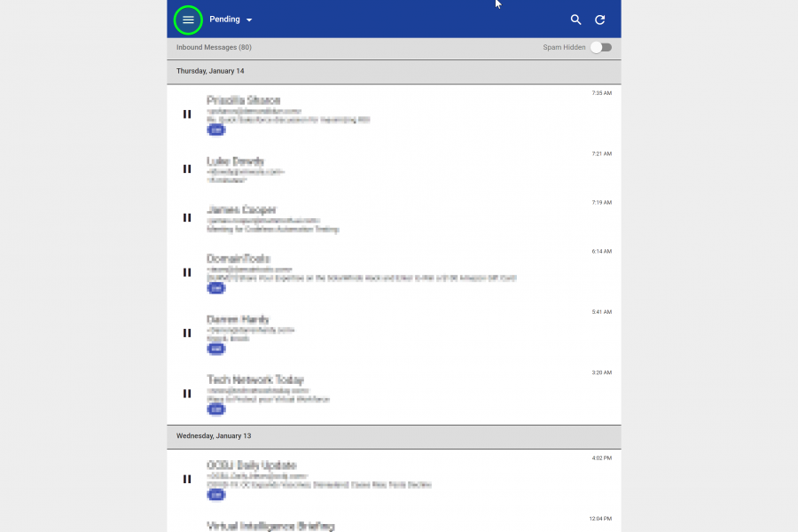Screen dimensions: 798x532
Task: Click pause icon on the 3:20 AM message
Action: (187, 394)
